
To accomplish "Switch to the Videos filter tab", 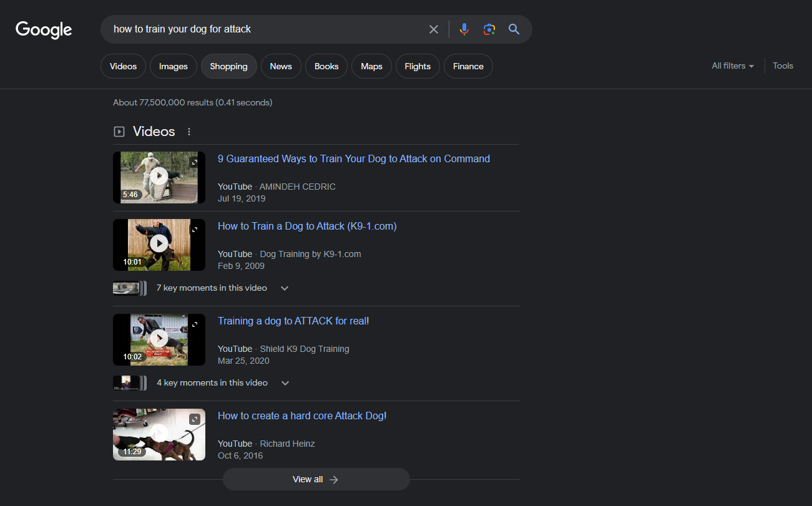I will click(123, 66).
